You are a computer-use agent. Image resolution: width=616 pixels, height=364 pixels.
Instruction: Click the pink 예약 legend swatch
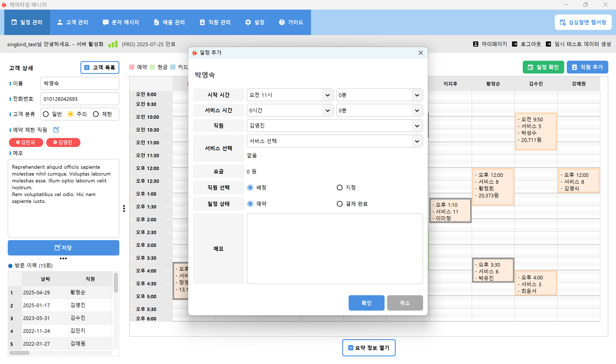pyautogui.click(x=132, y=67)
